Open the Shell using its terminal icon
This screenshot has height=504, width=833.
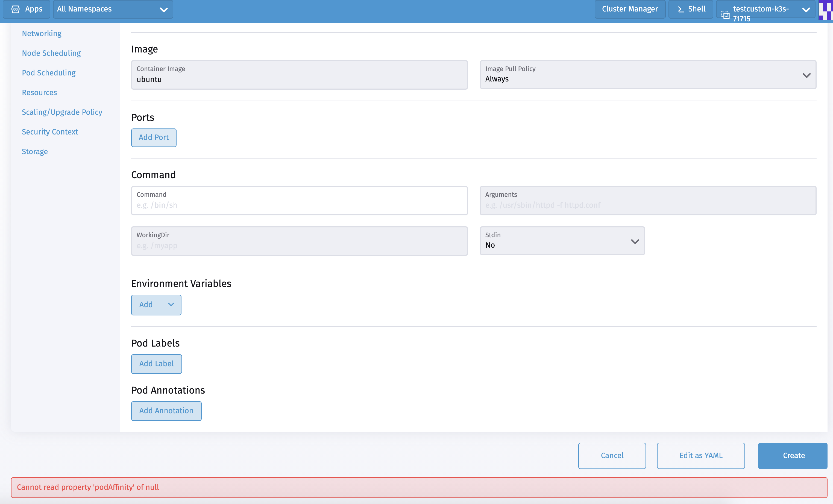pos(681,9)
